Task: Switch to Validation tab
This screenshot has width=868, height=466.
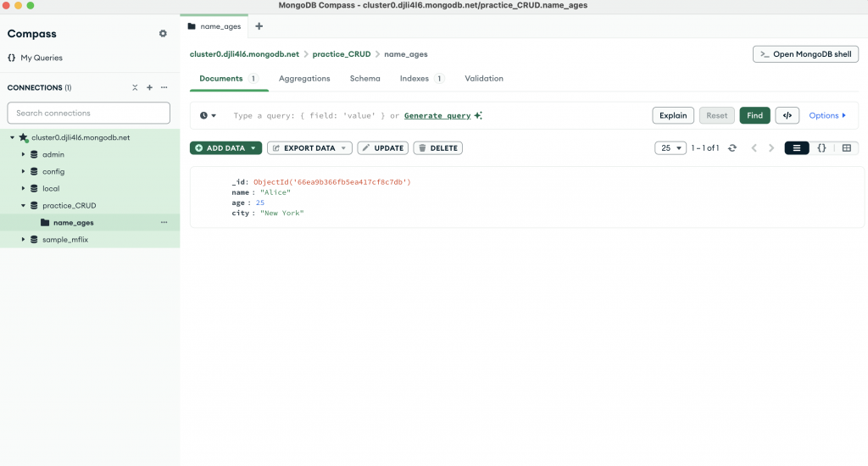Action: [x=484, y=79]
